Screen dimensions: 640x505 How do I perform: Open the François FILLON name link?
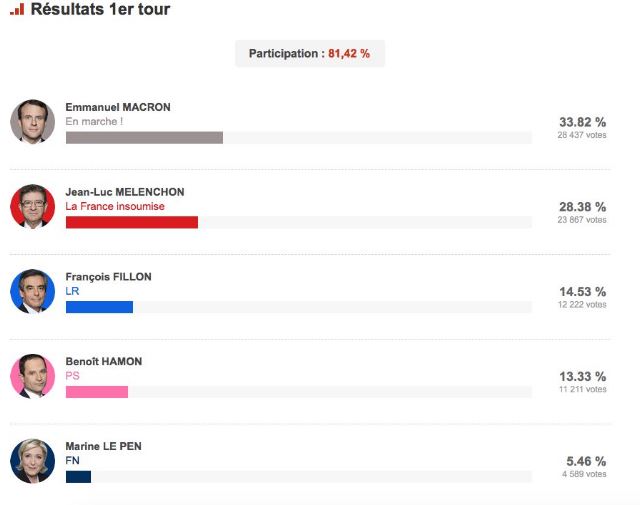pyautogui.click(x=108, y=276)
